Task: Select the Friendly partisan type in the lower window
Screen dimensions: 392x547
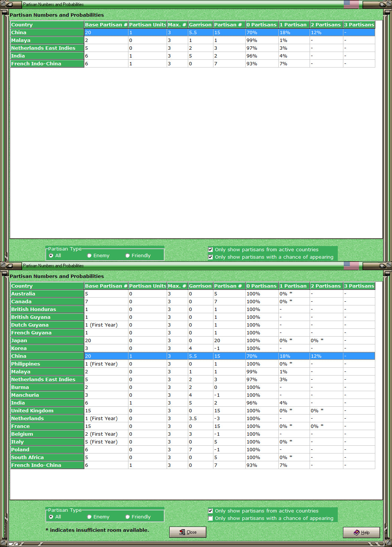Action: [x=128, y=517]
